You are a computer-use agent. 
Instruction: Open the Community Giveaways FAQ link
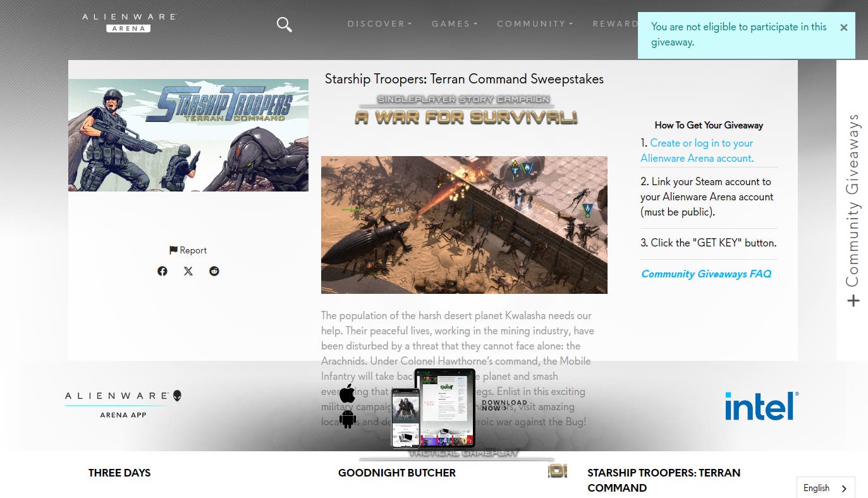pyautogui.click(x=706, y=274)
